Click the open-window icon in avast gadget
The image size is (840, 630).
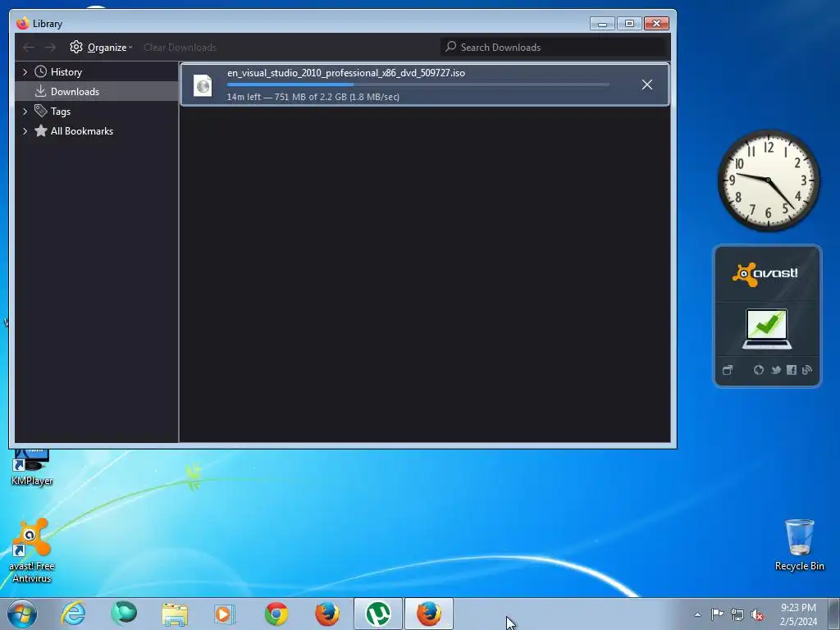point(728,370)
